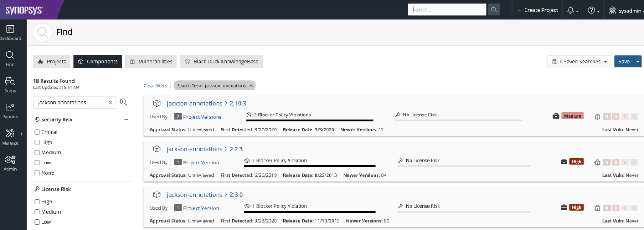
Task: Open the Admin gear icon
Action: click(x=10, y=163)
